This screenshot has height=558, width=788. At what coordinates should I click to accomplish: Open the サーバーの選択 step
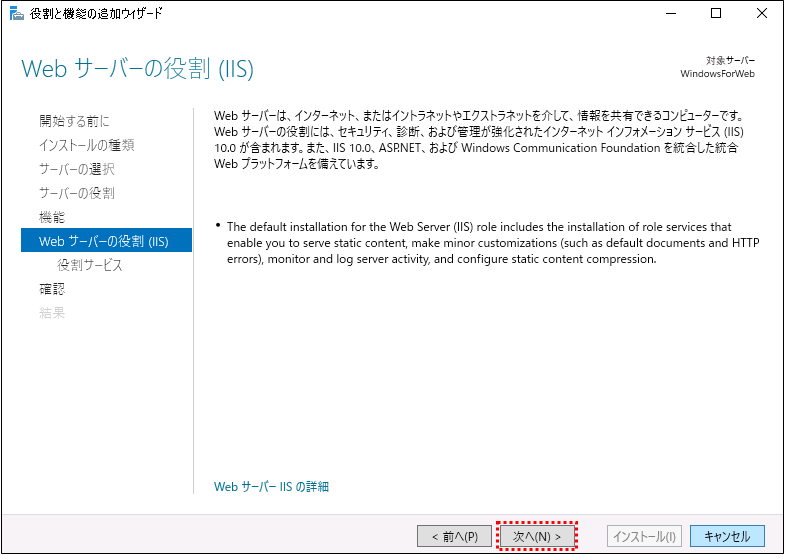pyautogui.click(x=76, y=169)
